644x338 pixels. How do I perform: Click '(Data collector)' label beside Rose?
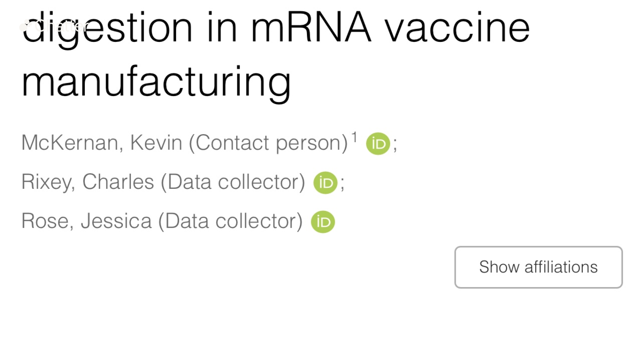click(231, 221)
